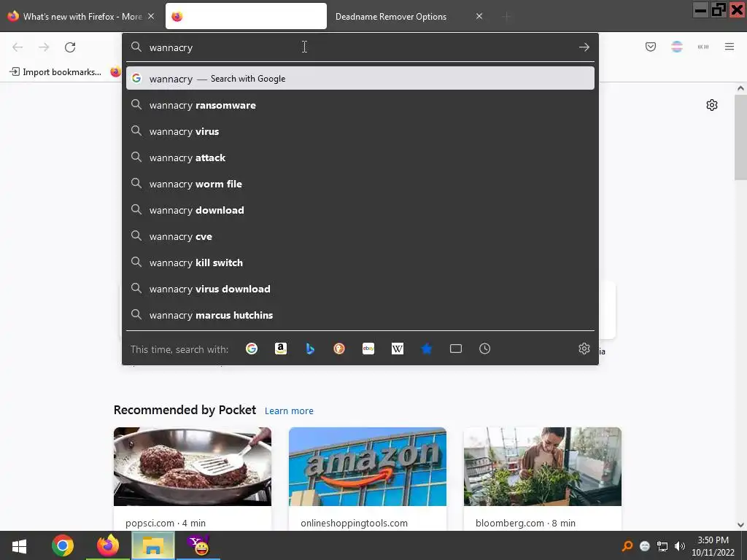Click the go arrow in the address bar
Screen dimensions: 747x560
pyautogui.click(x=584, y=47)
